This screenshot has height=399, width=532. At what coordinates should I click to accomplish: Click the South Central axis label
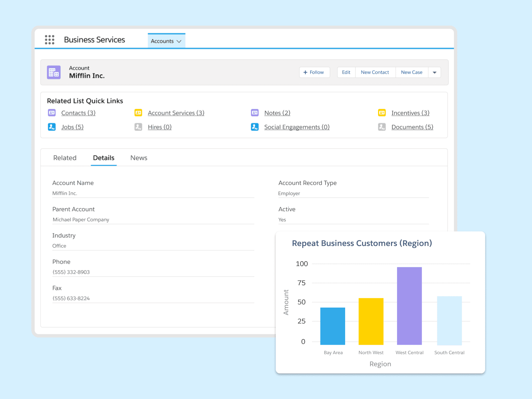(x=449, y=352)
